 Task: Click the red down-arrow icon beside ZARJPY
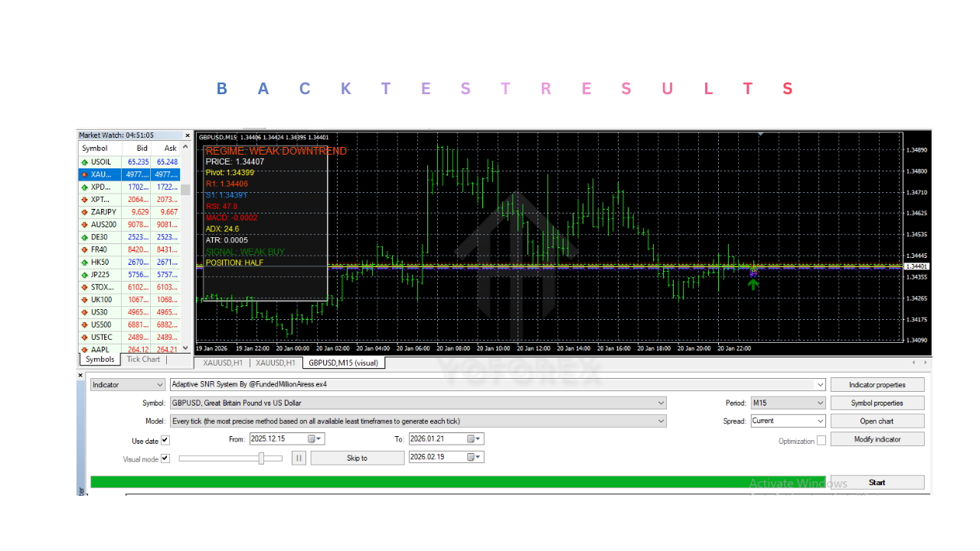(83, 211)
